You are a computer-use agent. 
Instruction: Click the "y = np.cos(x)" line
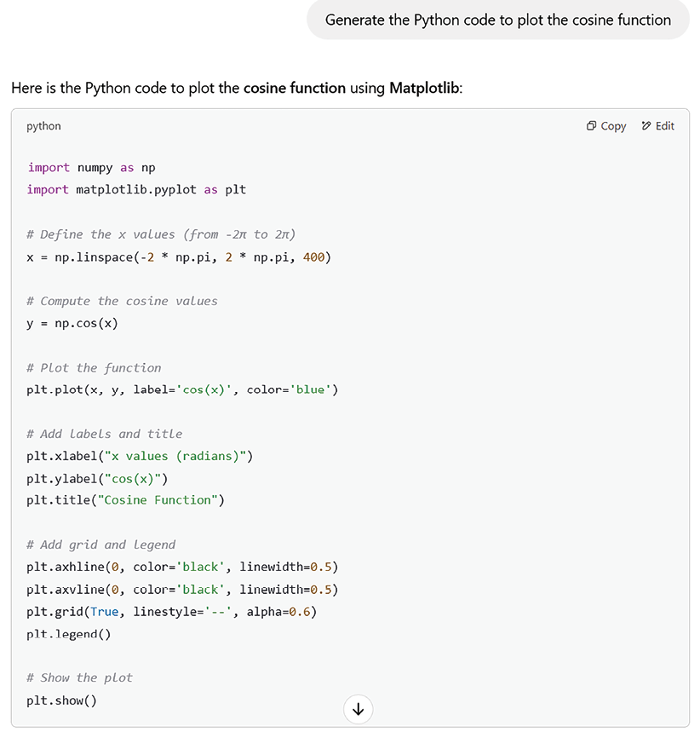(72, 323)
